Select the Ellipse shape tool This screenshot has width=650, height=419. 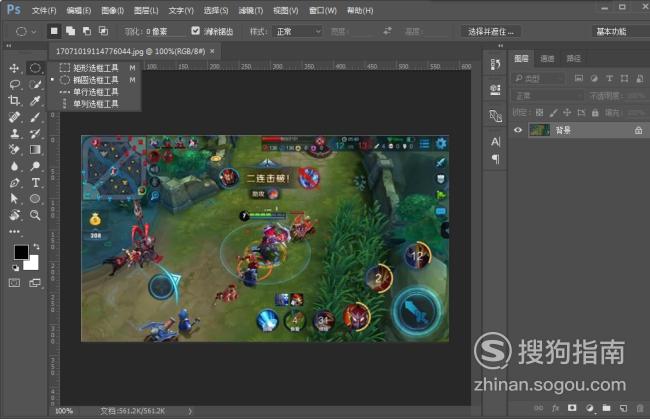point(35,199)
